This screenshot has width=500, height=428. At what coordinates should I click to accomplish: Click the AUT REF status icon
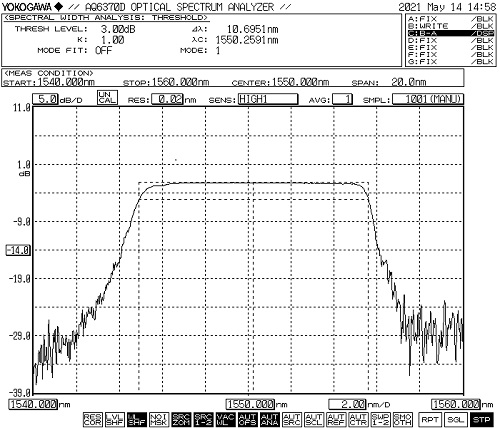336,419
